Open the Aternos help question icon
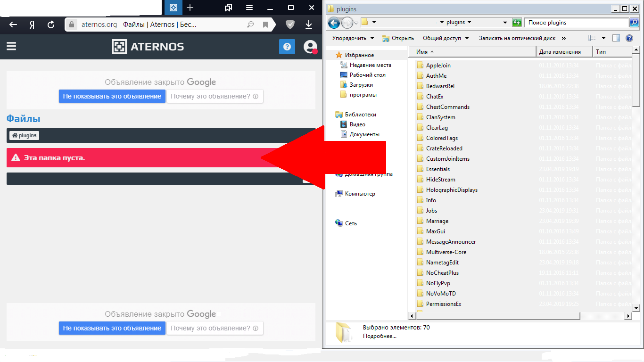 tap(287, 47)
